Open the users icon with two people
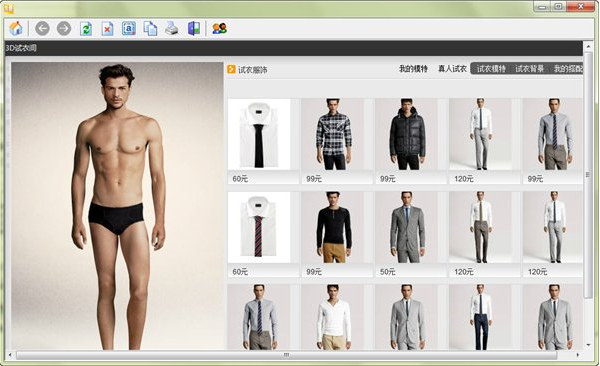 click(x=220, y=29)
